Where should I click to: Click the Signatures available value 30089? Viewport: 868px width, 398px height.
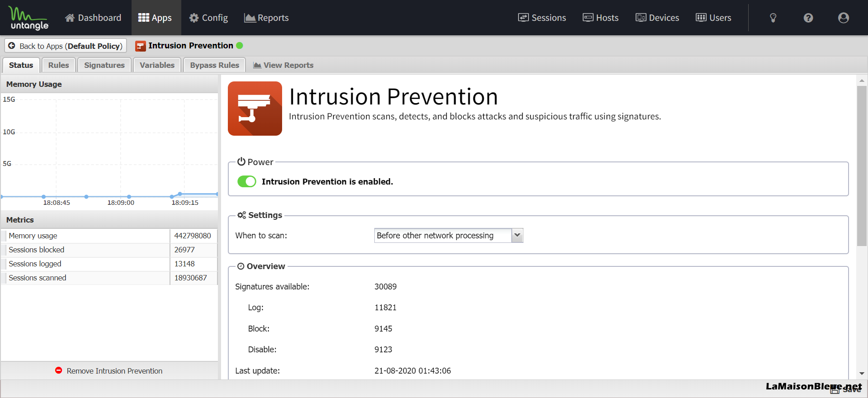386,287
